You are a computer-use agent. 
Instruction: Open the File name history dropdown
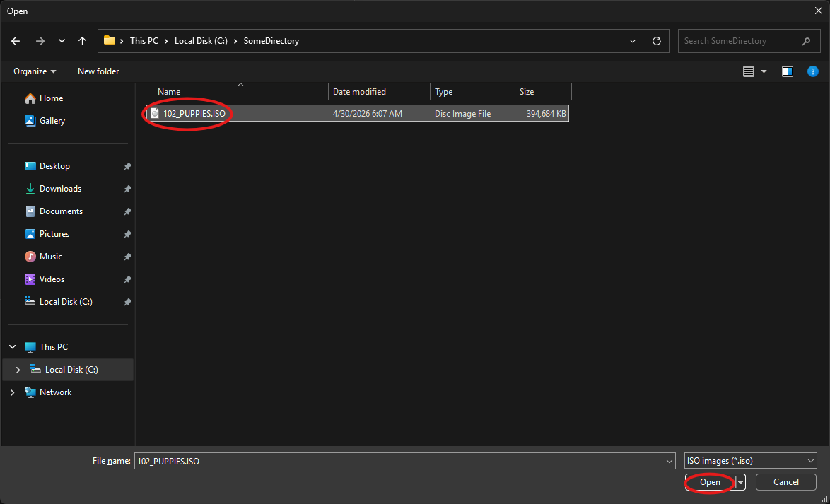pyautogui.click(x=670, y=461)
